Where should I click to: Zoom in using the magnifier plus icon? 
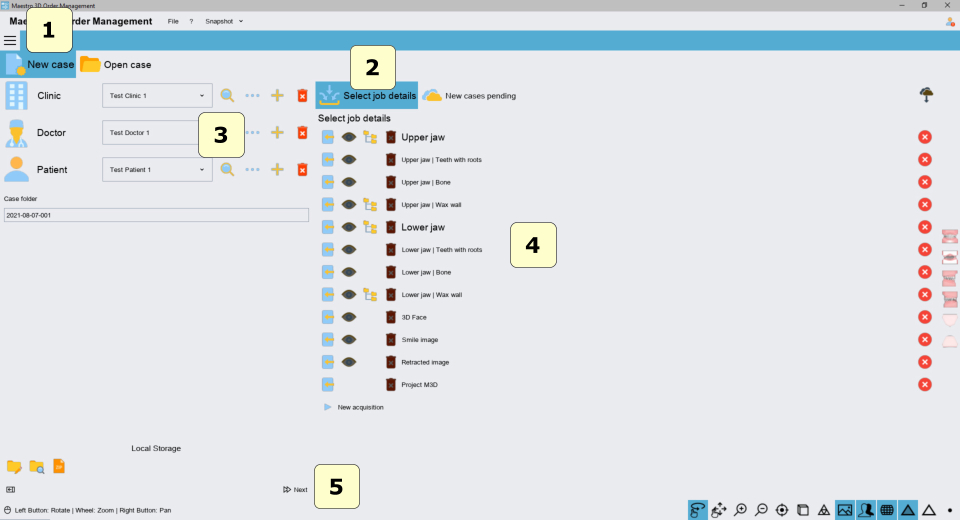(740, 510)
